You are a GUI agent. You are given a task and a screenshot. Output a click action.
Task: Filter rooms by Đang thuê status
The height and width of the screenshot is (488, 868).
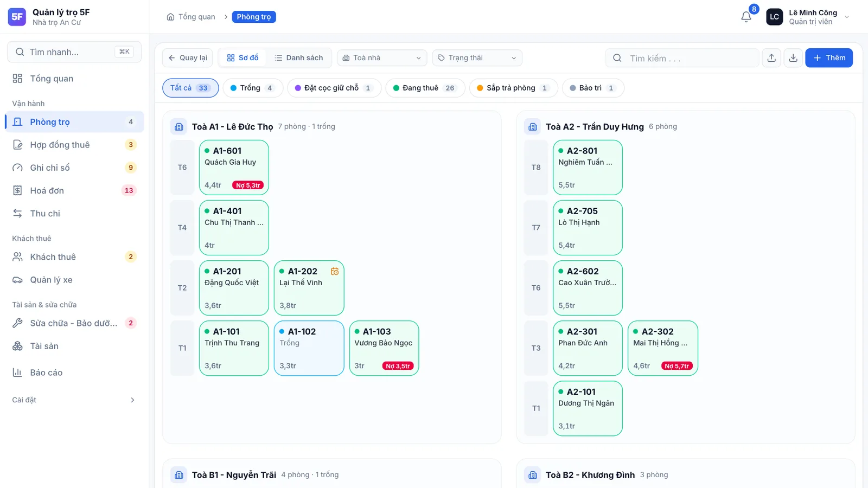click(x=425, y=88)
